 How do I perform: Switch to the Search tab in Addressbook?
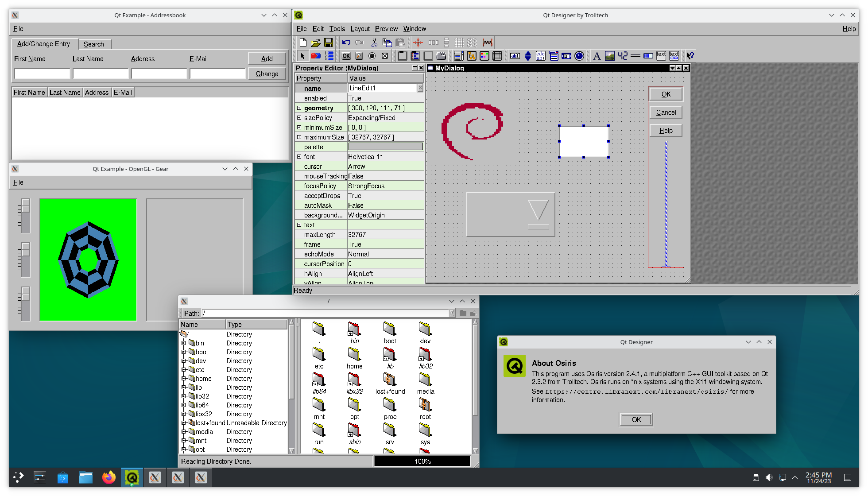(x=94, y=44)
